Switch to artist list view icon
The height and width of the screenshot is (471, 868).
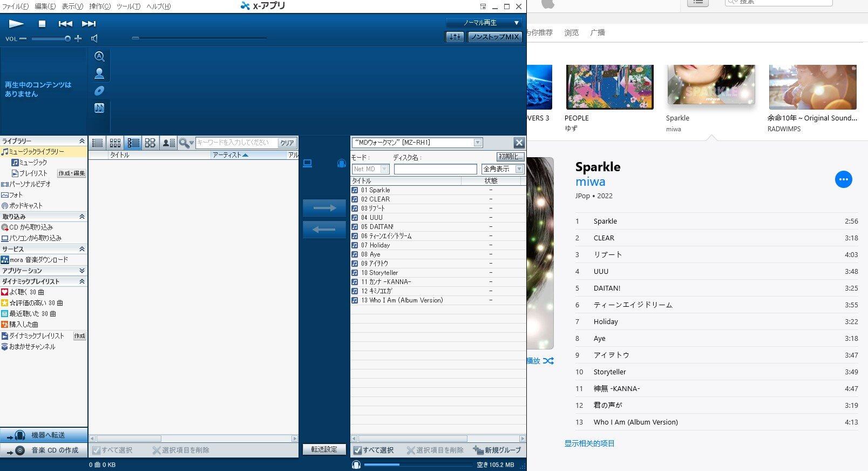pyautogui.click(x=168, y=143)
